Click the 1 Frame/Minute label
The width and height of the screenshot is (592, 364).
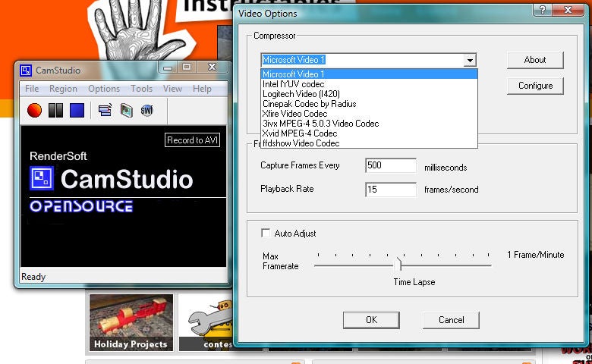coord(535,255)
